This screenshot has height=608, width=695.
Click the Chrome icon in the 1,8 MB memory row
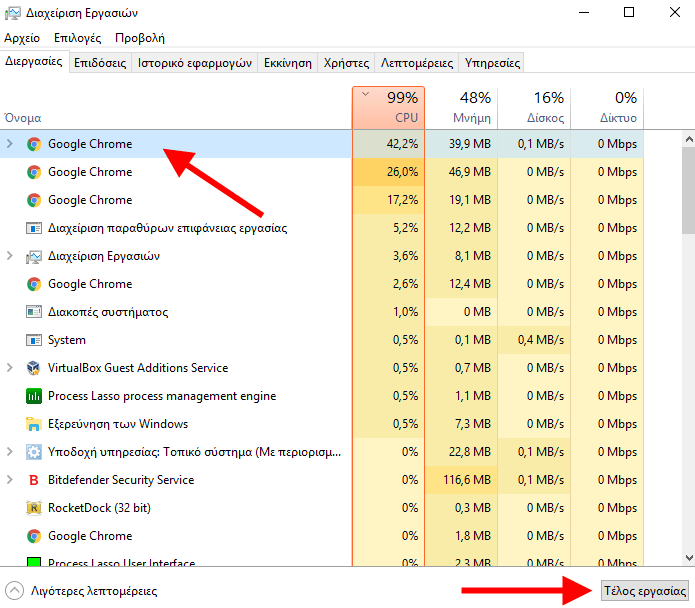[x=34, y=536]
